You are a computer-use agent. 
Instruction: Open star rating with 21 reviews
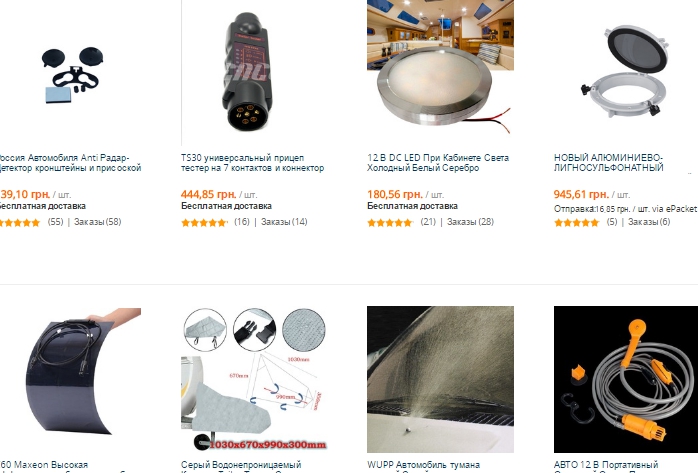tap(390, 222)
